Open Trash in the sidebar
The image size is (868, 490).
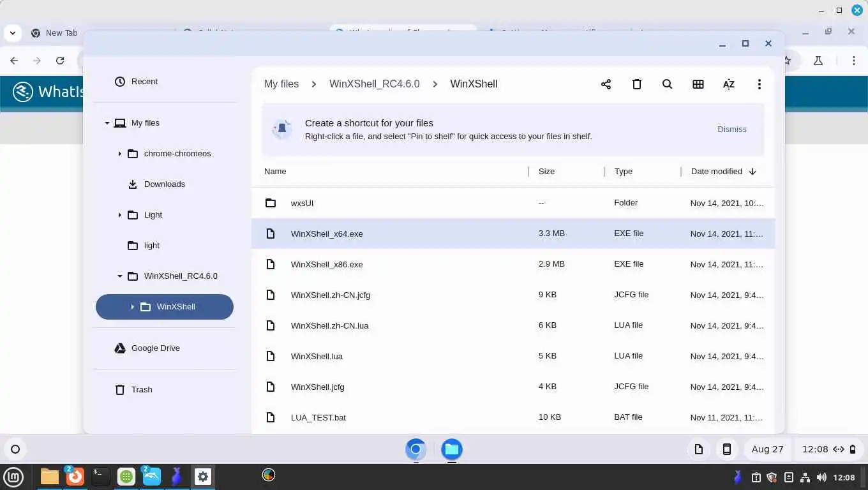tap(165, 390)
